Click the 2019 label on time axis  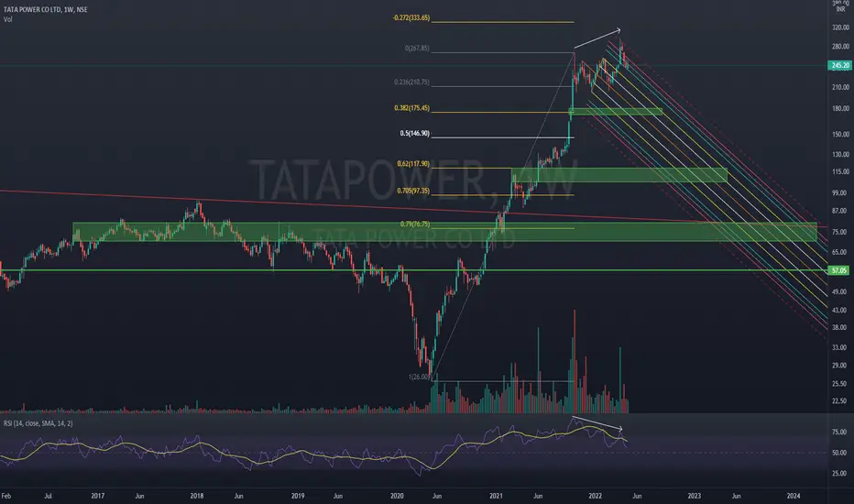click(298, 496)
